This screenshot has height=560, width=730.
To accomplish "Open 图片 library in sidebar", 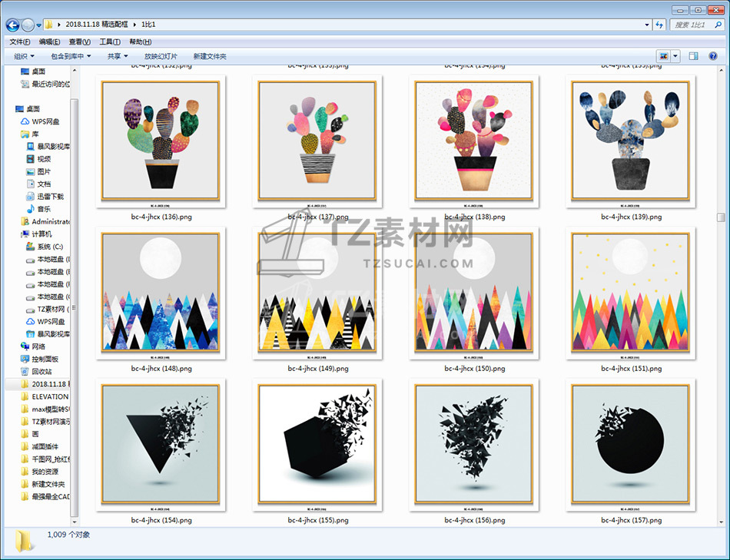I will point(38,172).
